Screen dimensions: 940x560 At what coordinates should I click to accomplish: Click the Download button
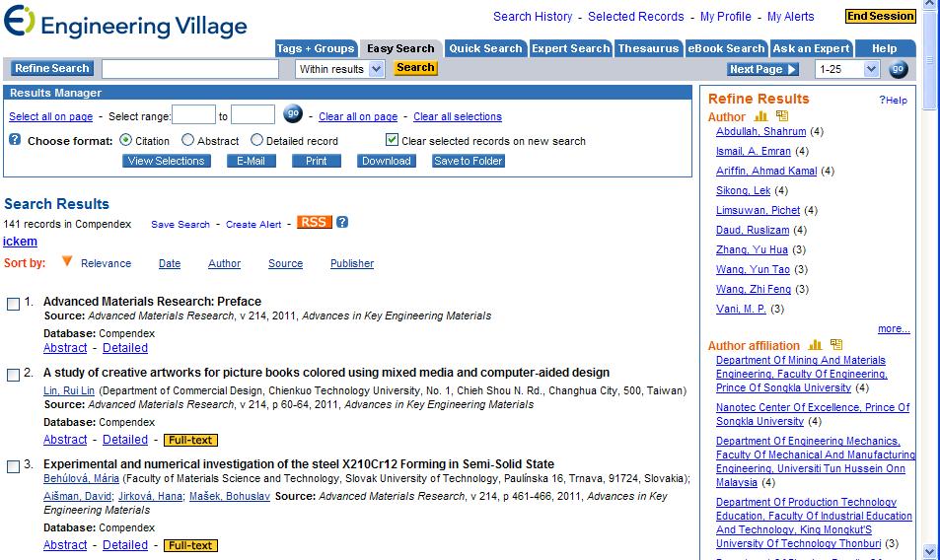click(x=386, y=161)
